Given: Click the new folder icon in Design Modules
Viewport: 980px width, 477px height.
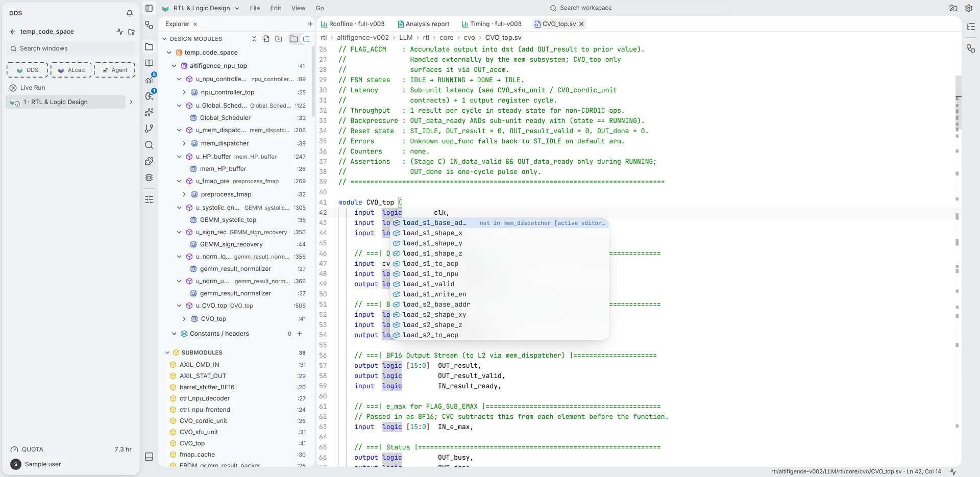Looking at the screenshot, I should coord(279,39).
